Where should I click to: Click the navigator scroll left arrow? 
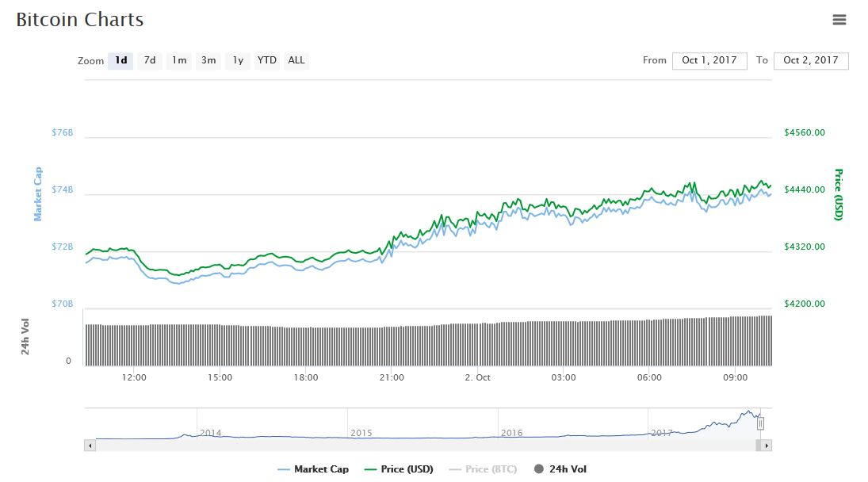tap(90, 446)
